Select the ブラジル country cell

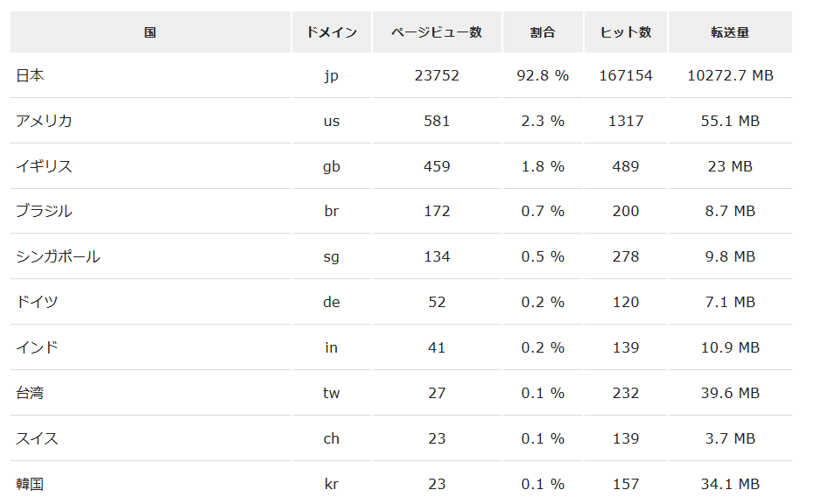click(44, 211)
